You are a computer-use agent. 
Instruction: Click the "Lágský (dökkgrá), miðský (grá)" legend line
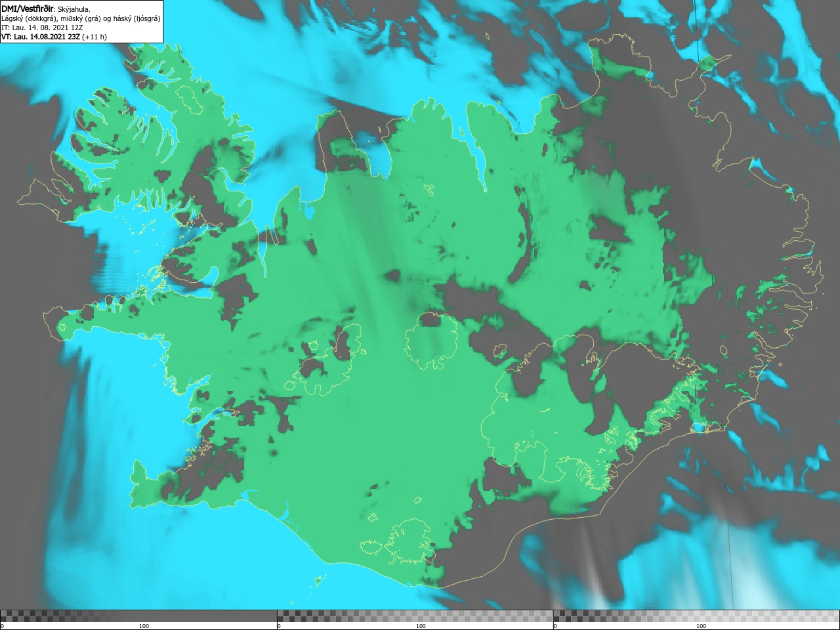(x=81, y=18)
